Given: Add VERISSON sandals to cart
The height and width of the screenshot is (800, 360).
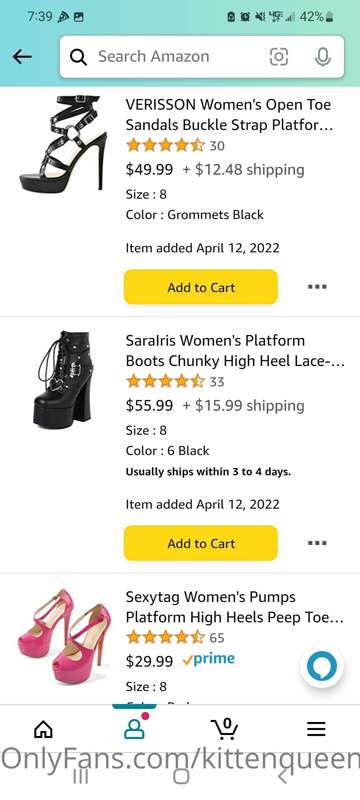Looking at the screenshot, I should click(x=201, y=287).
